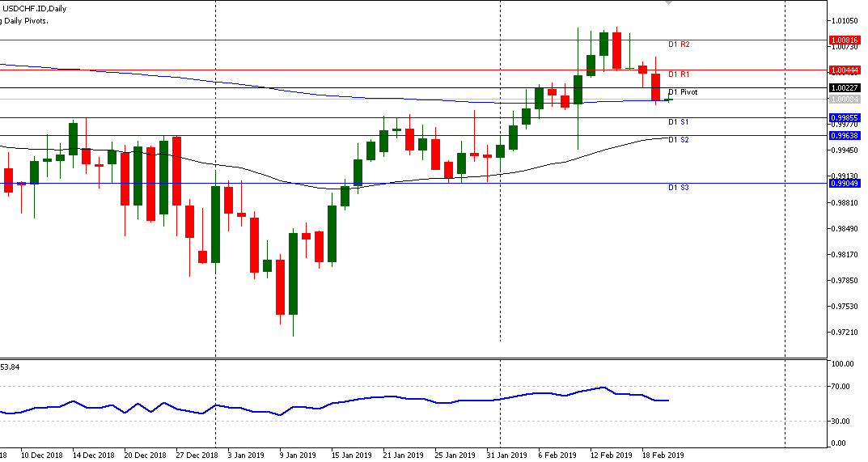Viewport: 868px width, 462px height.
Task: Click the 1.01050 label on price scale
Action: pyautogui.click(x=845, y=21)
